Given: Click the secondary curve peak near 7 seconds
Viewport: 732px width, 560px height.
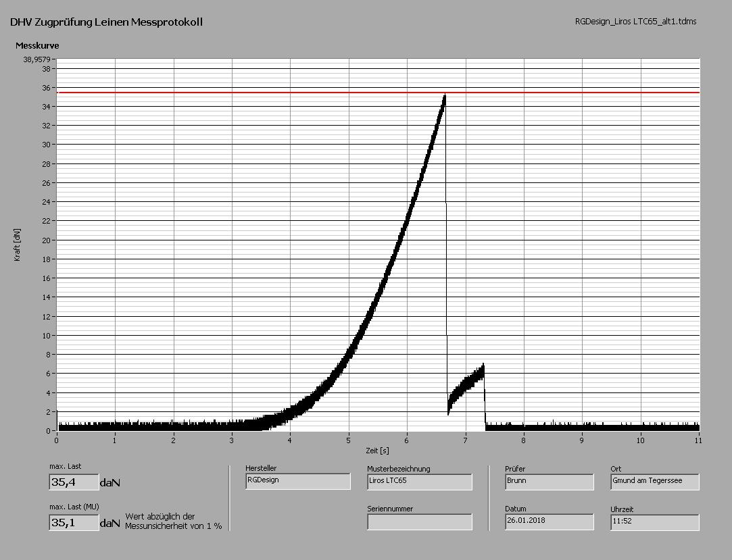Looking at the screenshot, I should (x=483, y=367).
